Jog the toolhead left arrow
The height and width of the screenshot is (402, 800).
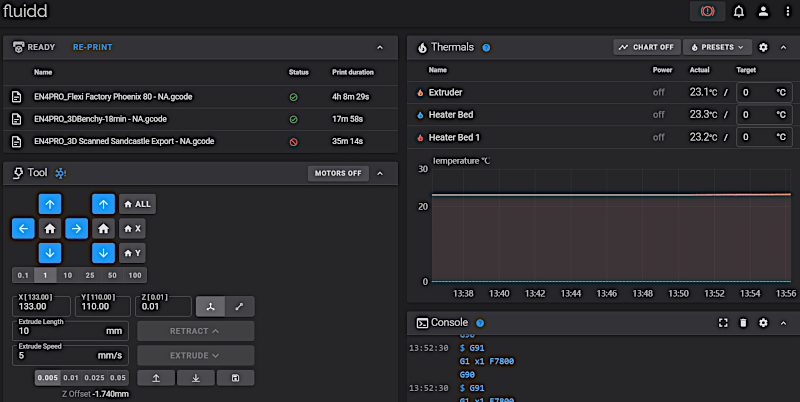click(23, 229)
